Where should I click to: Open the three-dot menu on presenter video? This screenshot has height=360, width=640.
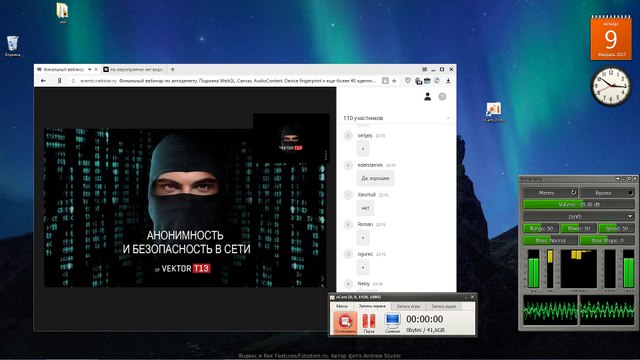(325, 156)
